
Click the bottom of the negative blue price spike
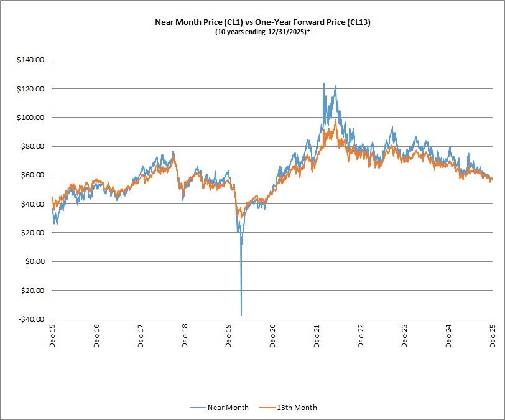click(x=241, y=314)
